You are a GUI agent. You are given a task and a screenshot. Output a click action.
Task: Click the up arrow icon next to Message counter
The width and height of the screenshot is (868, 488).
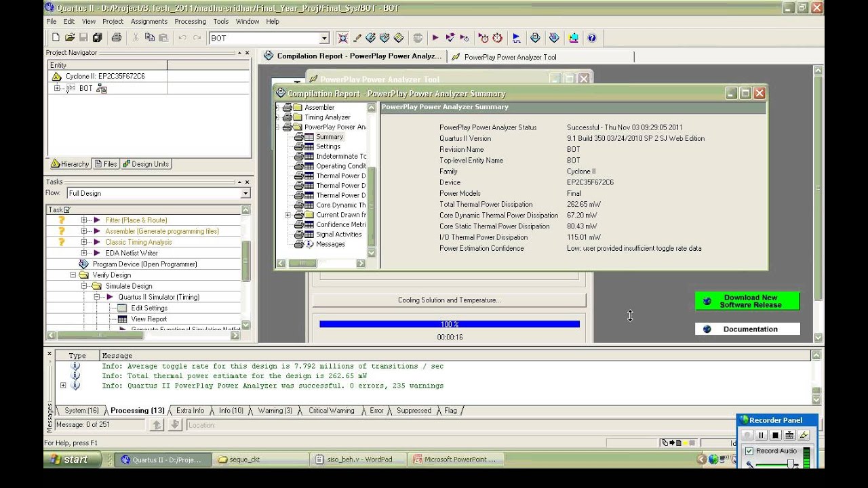[x=157, y=425]
